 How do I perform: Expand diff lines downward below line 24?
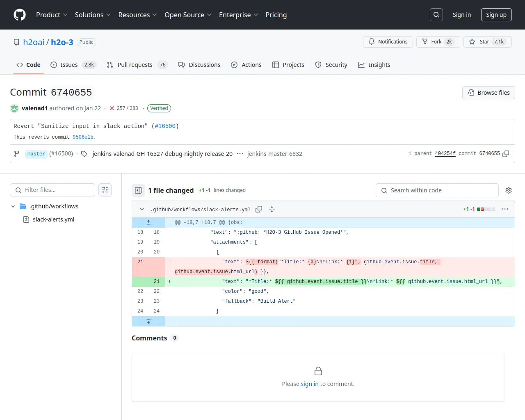pos(148,321)
